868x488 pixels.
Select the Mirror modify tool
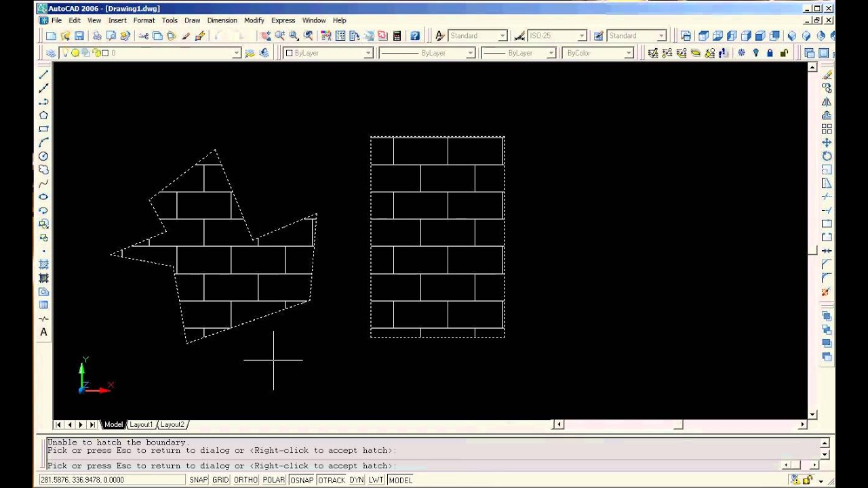(x=827, y=102)
